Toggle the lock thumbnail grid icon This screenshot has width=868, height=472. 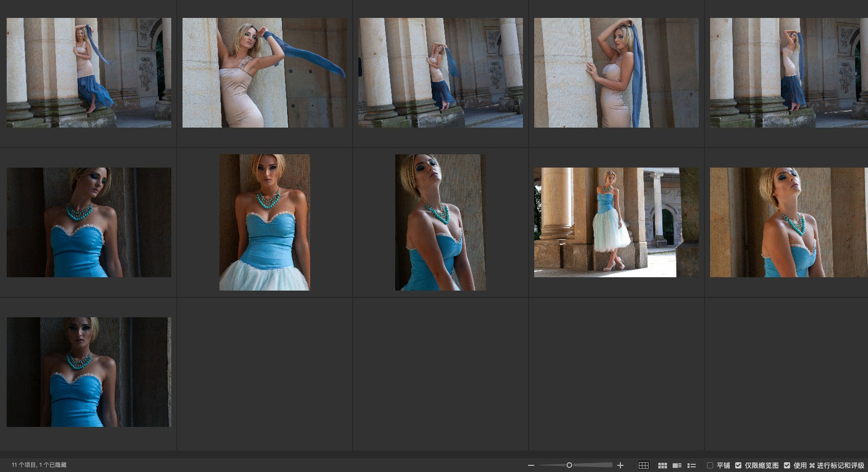pos(643,465)
